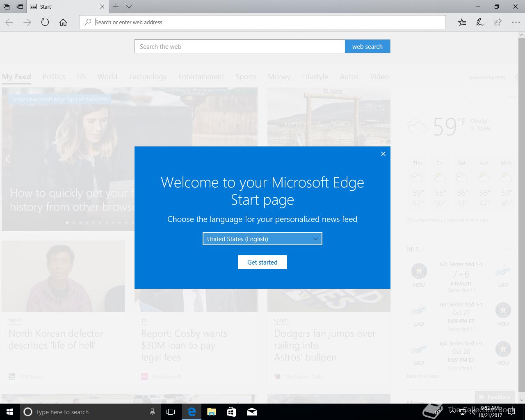Click previous slide arrow on carousel

click(x=8, y=159)
